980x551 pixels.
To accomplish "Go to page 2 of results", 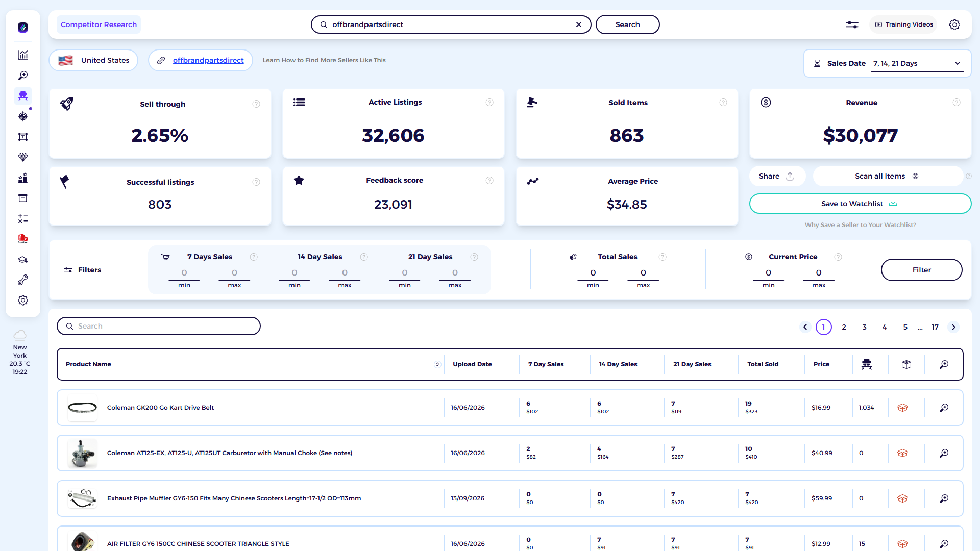I will 844,327.
